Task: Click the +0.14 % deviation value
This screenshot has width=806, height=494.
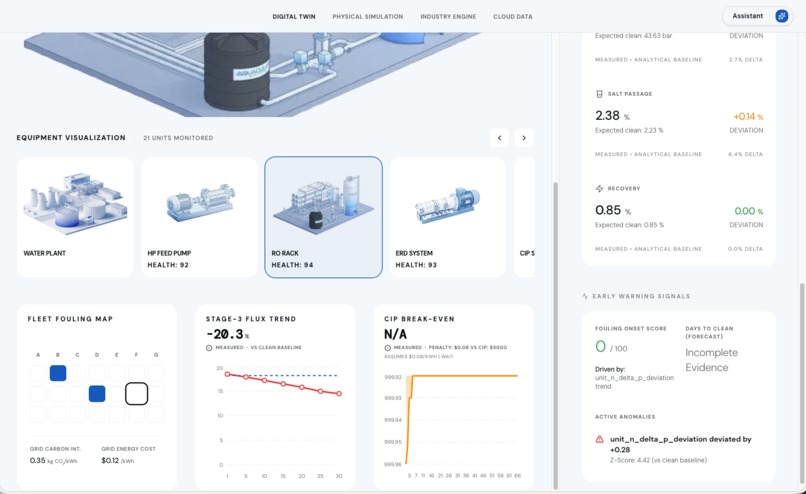Action: [748, 117]
